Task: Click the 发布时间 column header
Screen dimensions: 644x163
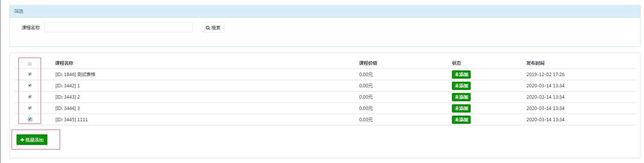Action: click(x=535, y=63)
